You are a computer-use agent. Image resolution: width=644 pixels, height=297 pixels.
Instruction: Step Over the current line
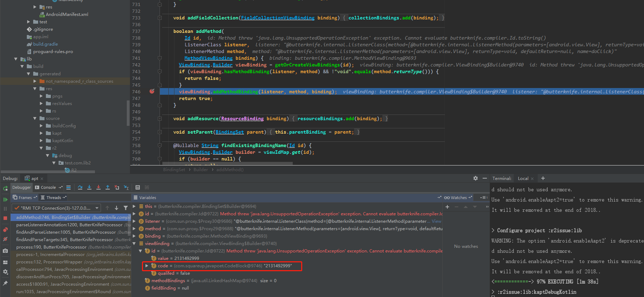80,187
